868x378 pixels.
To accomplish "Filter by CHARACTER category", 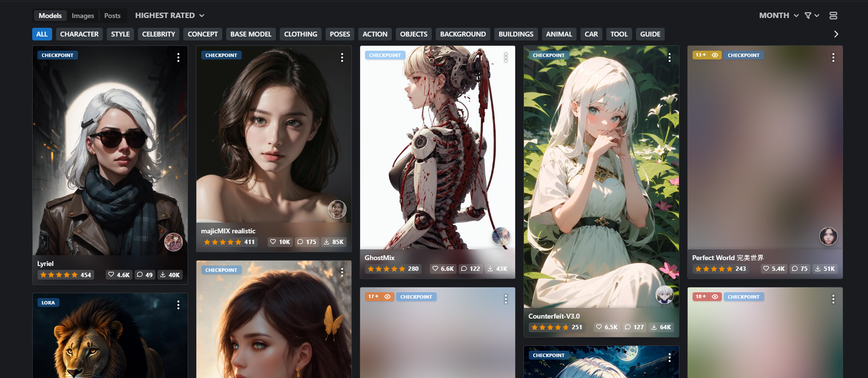I will [x=79, y=34].
